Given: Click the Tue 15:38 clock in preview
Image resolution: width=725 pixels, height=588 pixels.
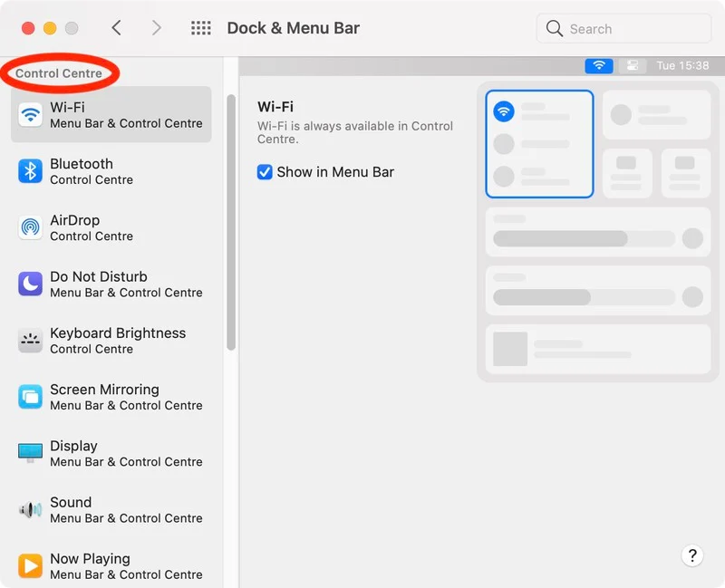Looking at the screenshot, I should (682, 66).
